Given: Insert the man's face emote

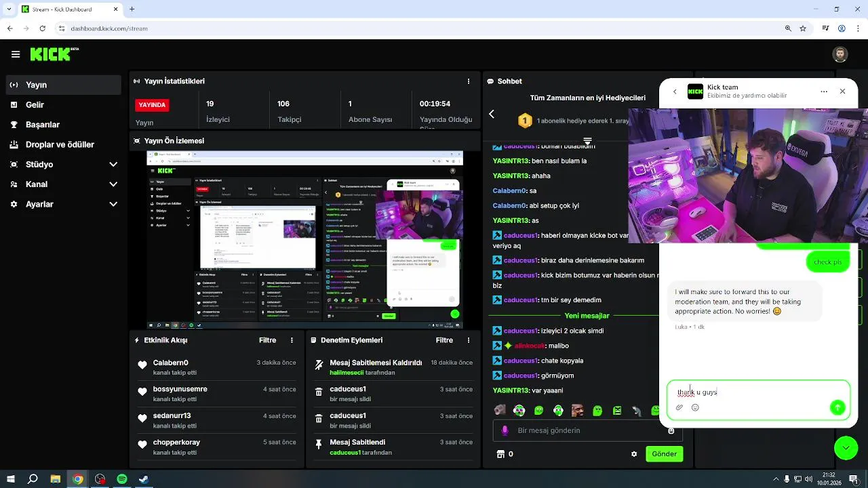Looking at the screenshot, I should (577, 410).
